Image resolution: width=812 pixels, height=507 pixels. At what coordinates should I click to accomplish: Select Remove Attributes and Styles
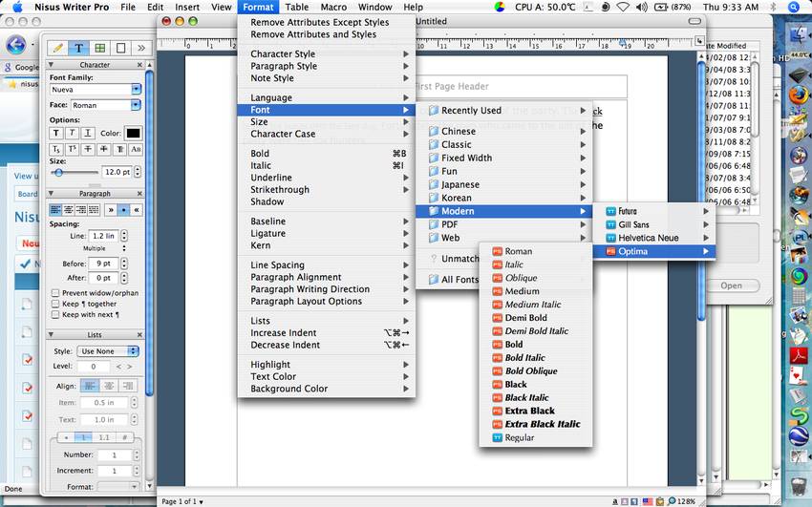tap(327, 34)
